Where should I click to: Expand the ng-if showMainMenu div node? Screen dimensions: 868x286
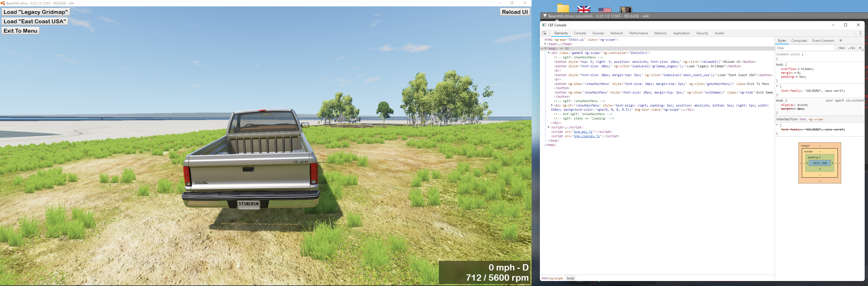552,105
